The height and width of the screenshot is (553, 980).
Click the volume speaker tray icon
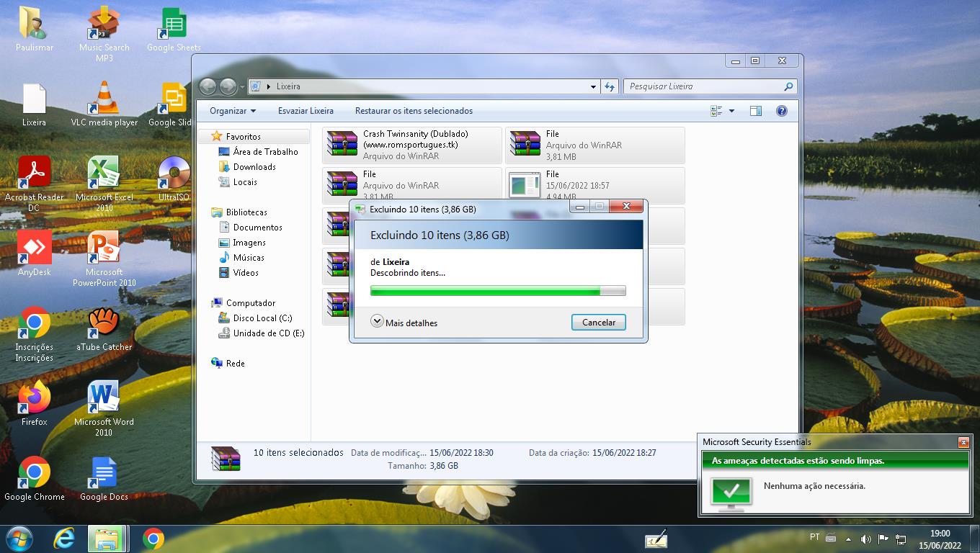click(865, 539)
